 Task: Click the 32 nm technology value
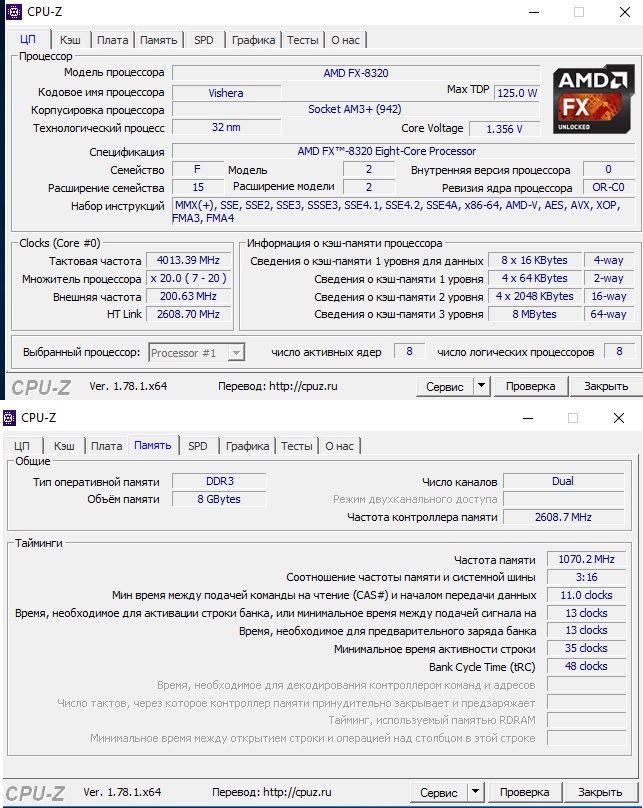pyautogui.click(x=226, y=127)
